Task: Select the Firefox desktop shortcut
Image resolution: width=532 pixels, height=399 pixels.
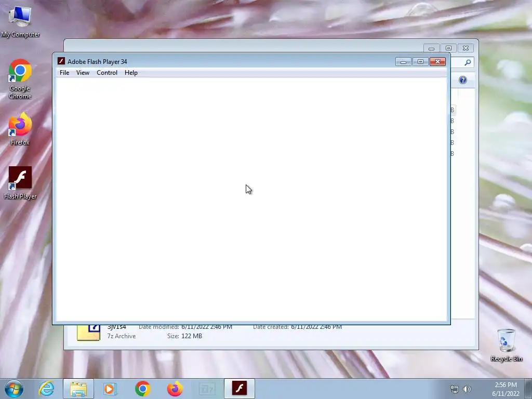Action: 20,129
